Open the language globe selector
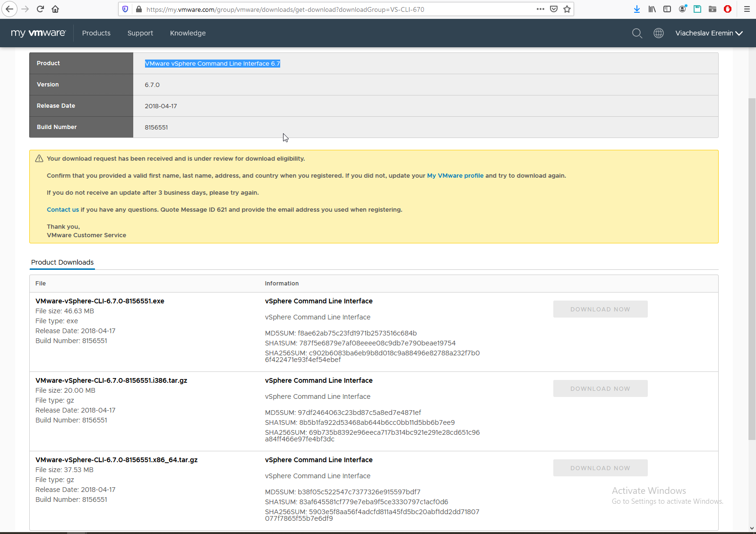Viewport: 756px width, 534px height. (659, 33)
